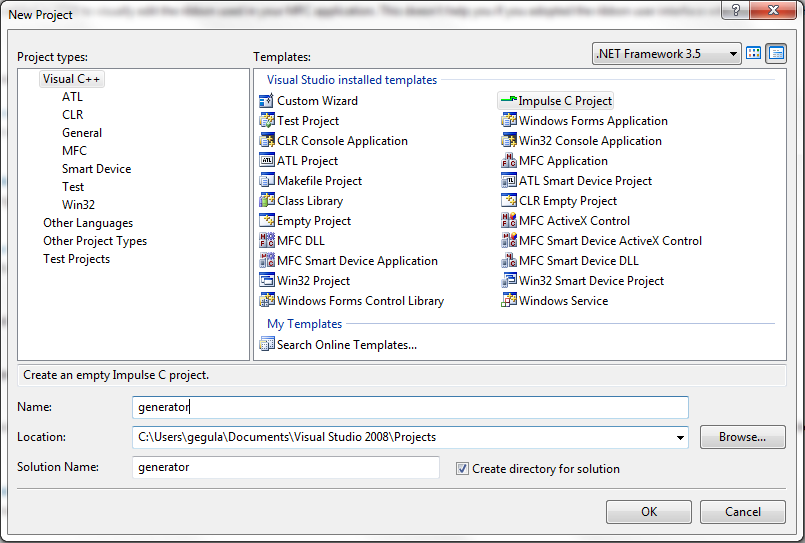Choose Win32 Smart Device Project icon
Image resolution: width=805 pixels, height=543 pixels.
pos(508,281)
